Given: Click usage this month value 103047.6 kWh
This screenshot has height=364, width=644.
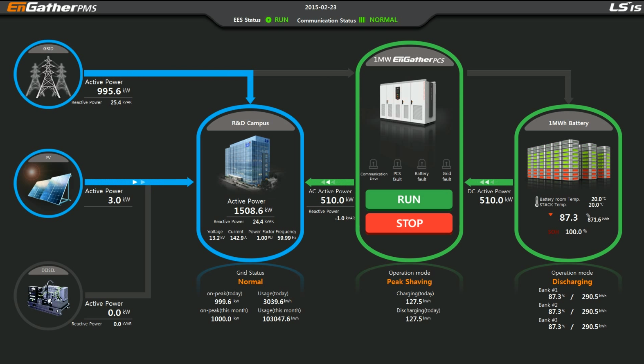Looking at the screenshot, I should tap(281, 319).
